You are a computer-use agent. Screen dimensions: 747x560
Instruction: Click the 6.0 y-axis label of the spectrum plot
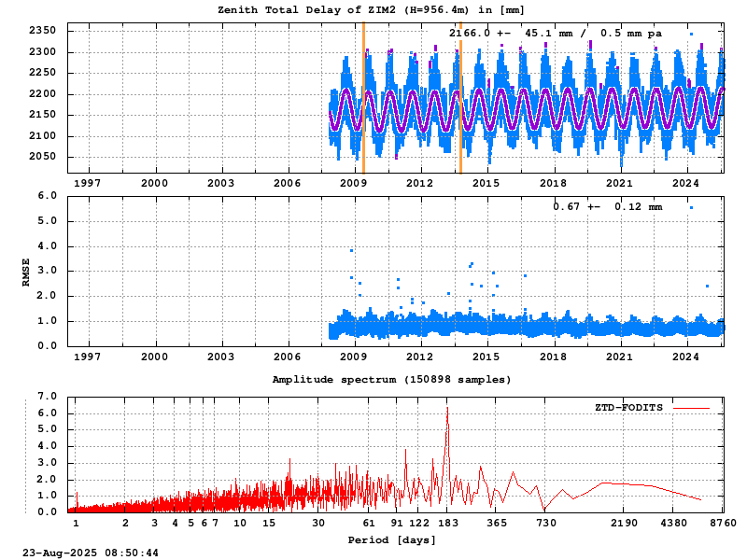click(x=48, y=413)
